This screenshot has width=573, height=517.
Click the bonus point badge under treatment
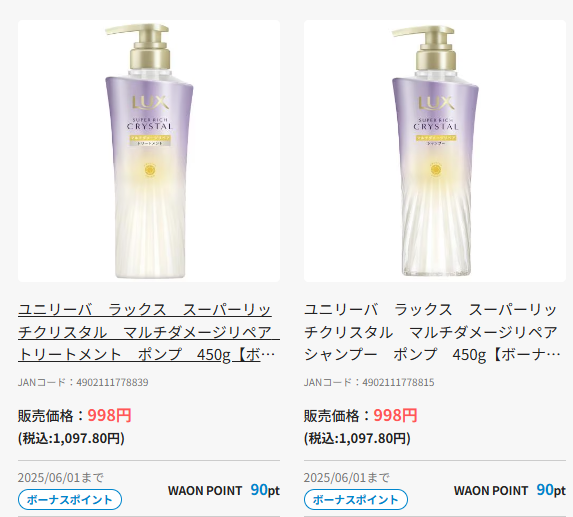coord(70,499)
